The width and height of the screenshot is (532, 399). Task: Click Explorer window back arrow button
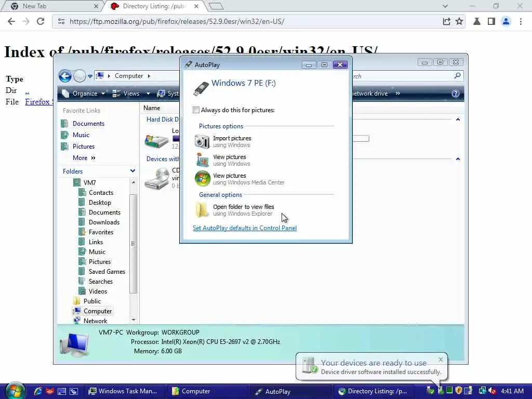pyautogui.click(x=65, y=76)
